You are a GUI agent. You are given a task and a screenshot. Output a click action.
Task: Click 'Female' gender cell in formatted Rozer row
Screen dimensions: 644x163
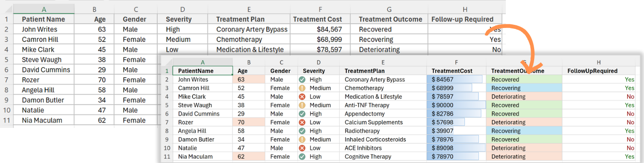(x=281, y=122)
